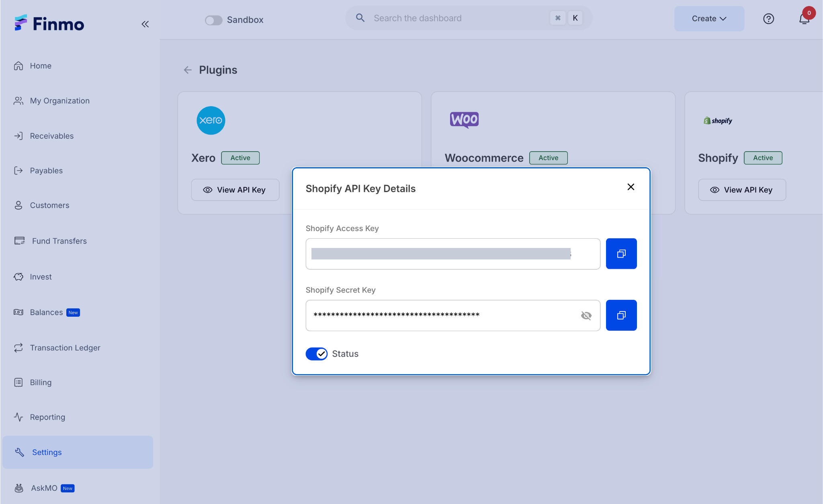Click the Reporting activity icon
Screen dimensions: 823x504
tap(18, 417)
